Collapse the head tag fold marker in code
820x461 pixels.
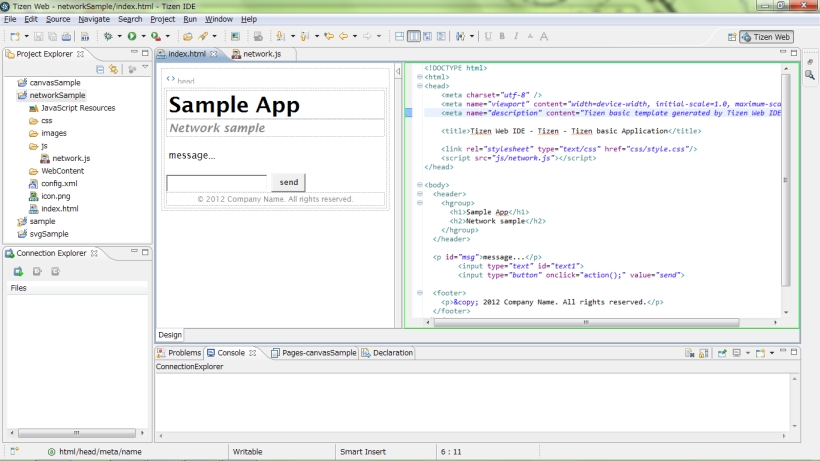point(419,86)
